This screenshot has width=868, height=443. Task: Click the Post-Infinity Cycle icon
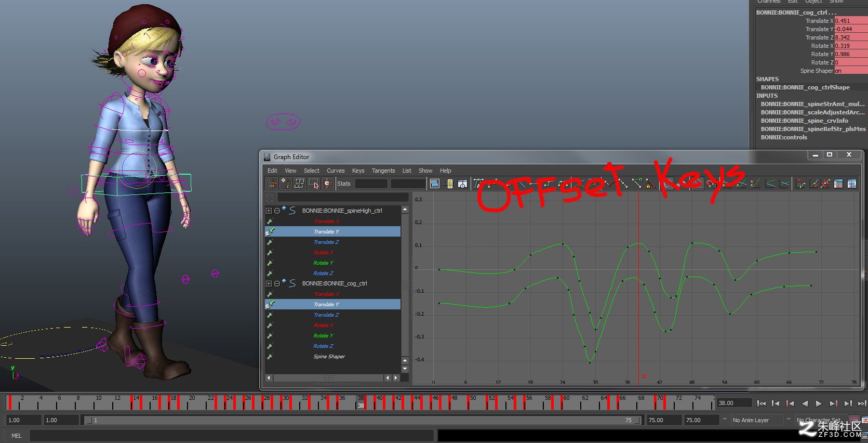(x=814, y=184)
